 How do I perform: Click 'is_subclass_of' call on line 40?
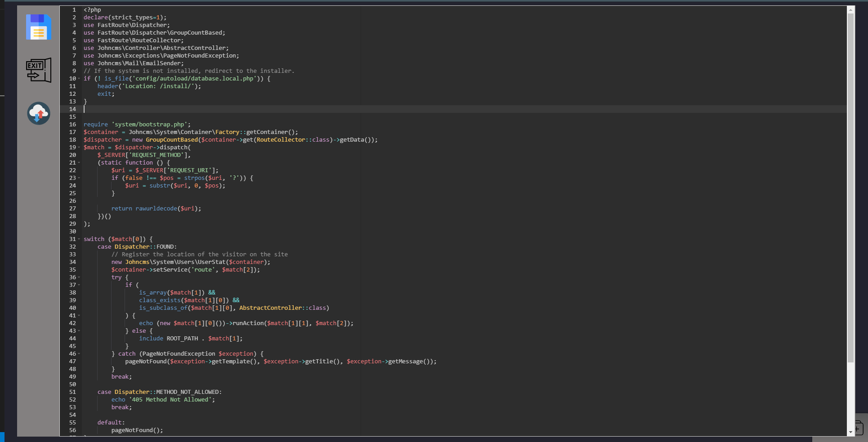coord(163,308)
